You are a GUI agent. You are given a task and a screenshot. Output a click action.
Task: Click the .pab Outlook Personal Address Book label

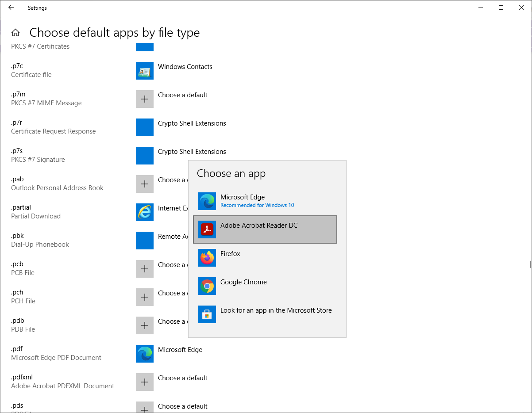[57, 184]
